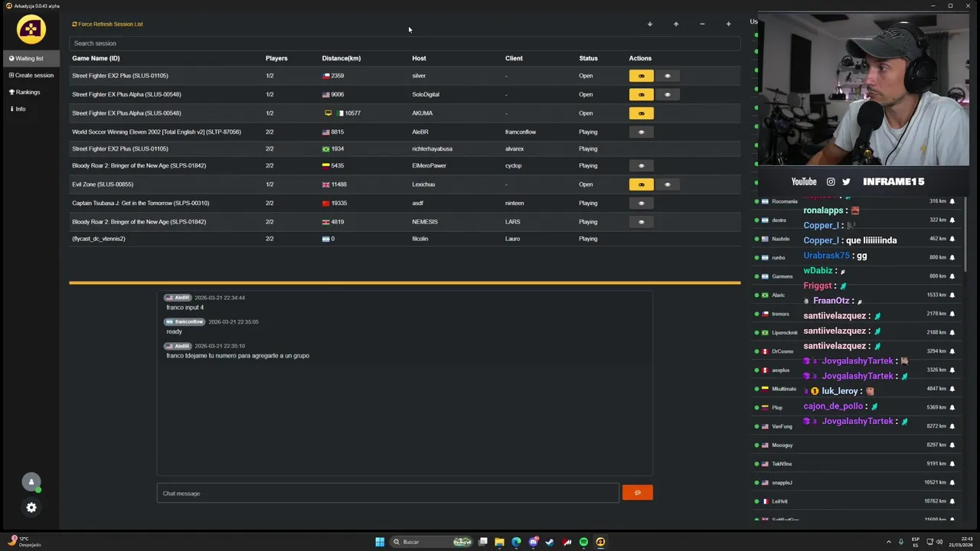Toggle notification bell for user tremors
This screenshot has width=980, height=551.
click(952, 314)
